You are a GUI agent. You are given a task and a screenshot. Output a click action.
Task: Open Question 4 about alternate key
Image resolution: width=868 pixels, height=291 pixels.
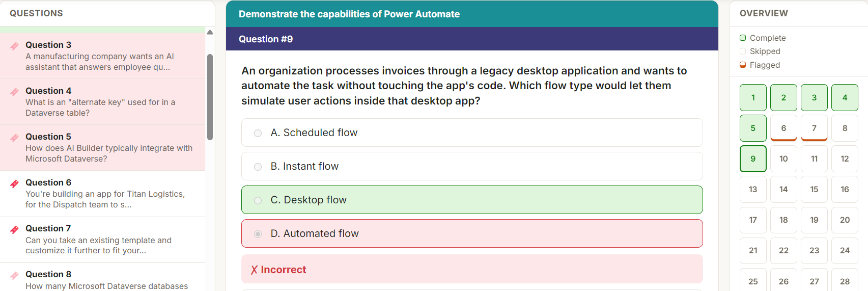(102, 102)
